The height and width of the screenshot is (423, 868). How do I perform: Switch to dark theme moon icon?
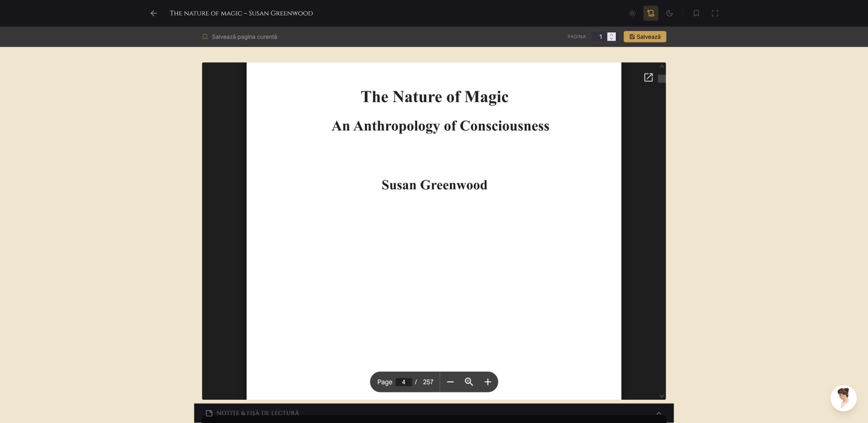coord(669,13)
